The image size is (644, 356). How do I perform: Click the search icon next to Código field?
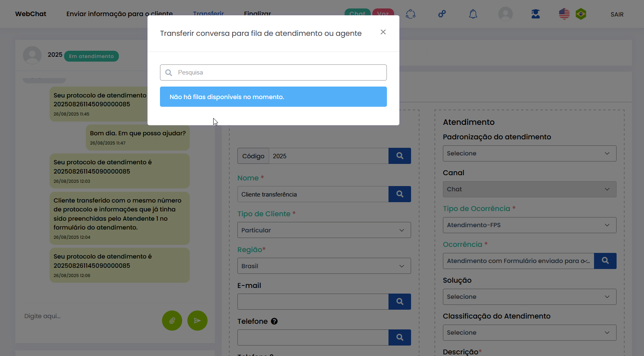tap(399, 156)
